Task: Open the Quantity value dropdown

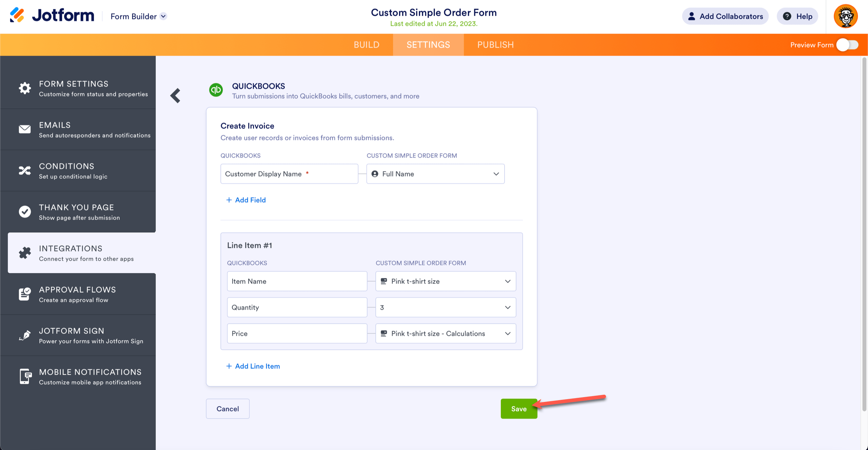Action: point(446,307)
